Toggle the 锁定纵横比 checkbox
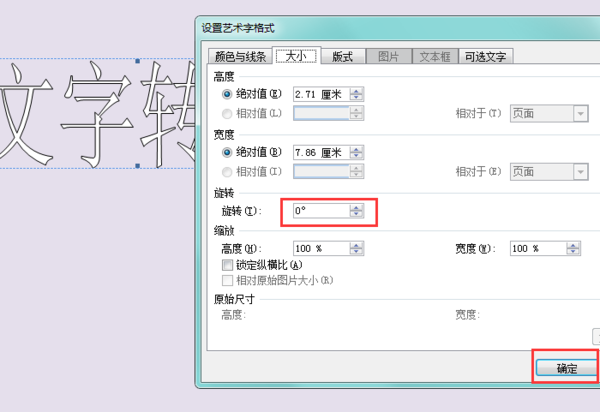 227,265
